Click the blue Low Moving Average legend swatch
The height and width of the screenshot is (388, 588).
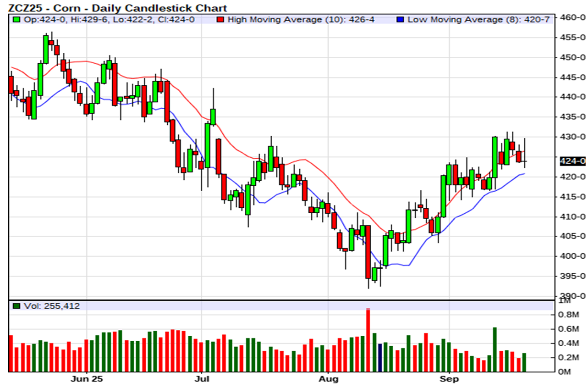tap(401, 19)
